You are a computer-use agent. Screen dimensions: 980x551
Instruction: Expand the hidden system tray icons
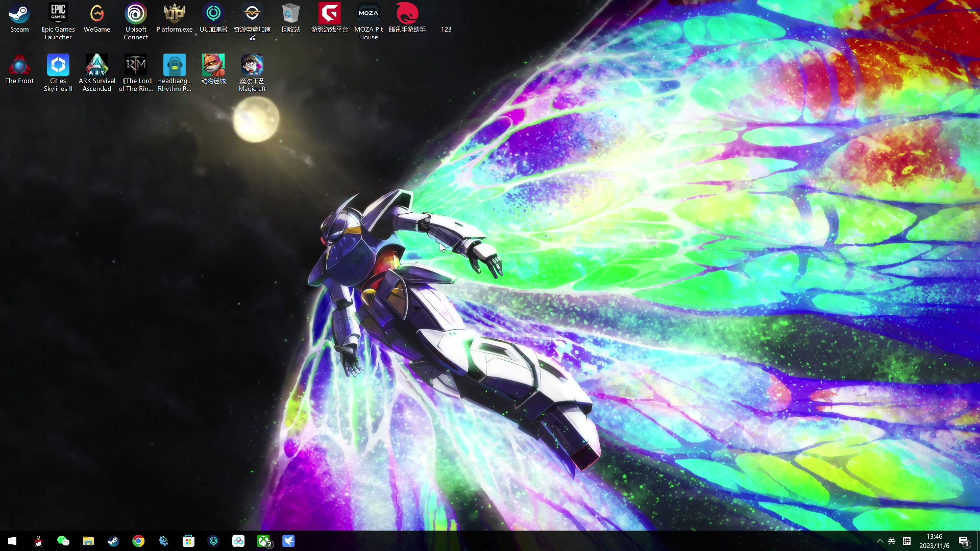[x=880, y=541]
